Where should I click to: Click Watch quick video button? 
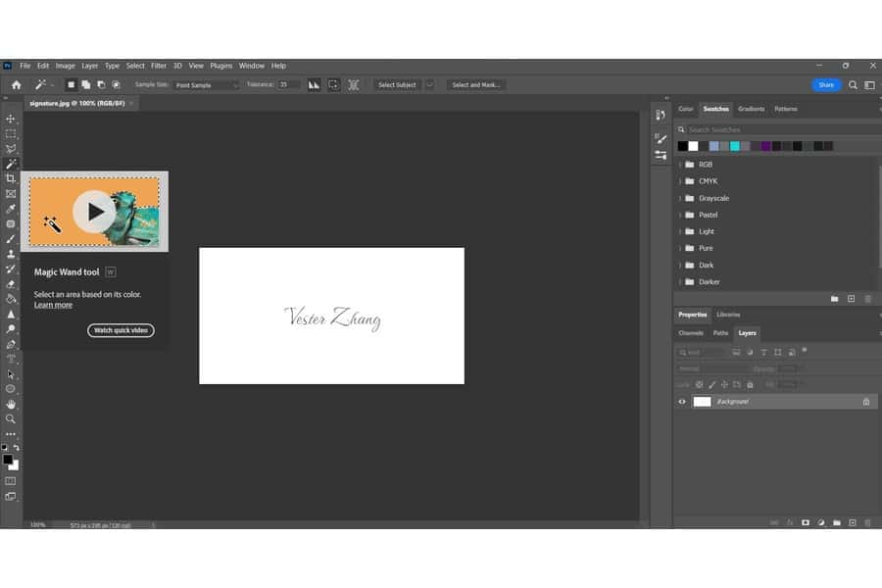point(121,330)
